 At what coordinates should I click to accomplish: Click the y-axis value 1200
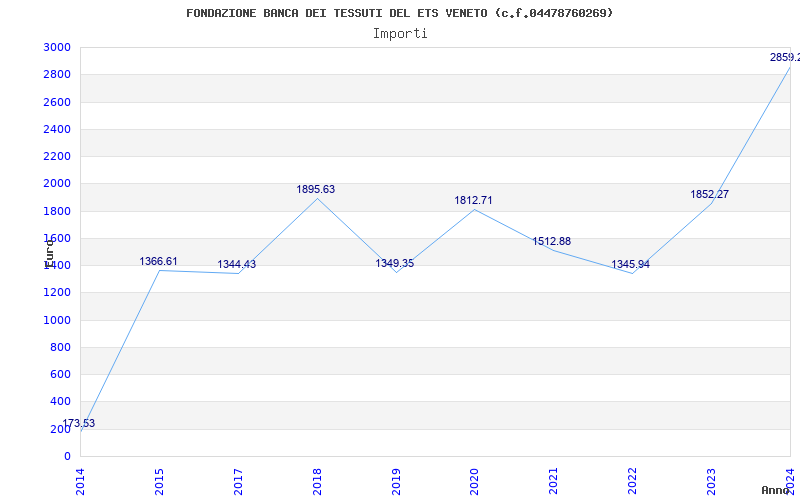click(x=57, y=292)
